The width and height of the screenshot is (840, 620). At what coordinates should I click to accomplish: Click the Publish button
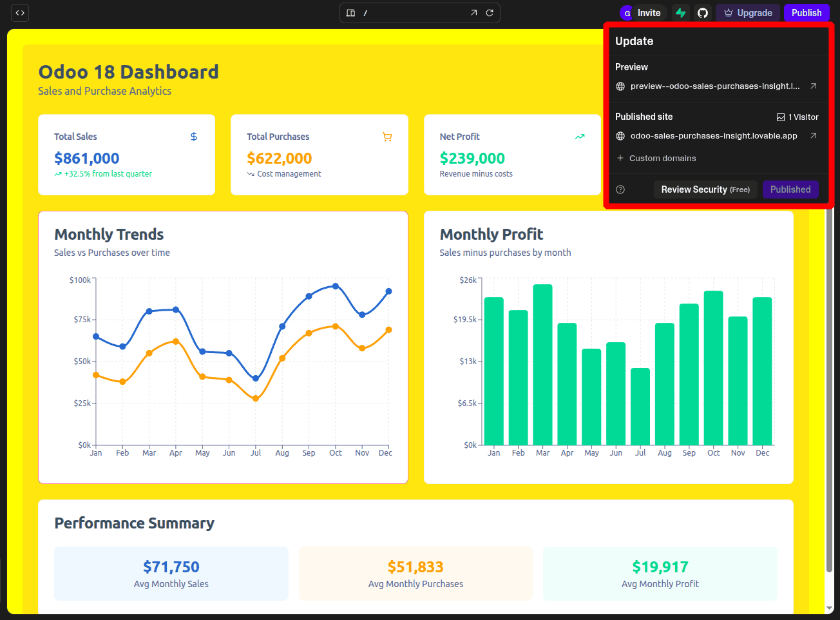(807, 13)
